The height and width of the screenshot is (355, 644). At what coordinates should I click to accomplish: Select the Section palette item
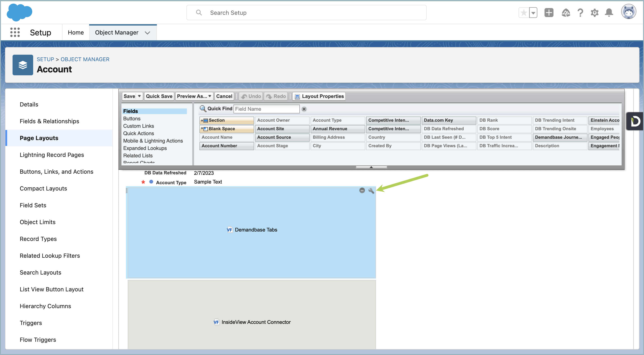point(227,120)
